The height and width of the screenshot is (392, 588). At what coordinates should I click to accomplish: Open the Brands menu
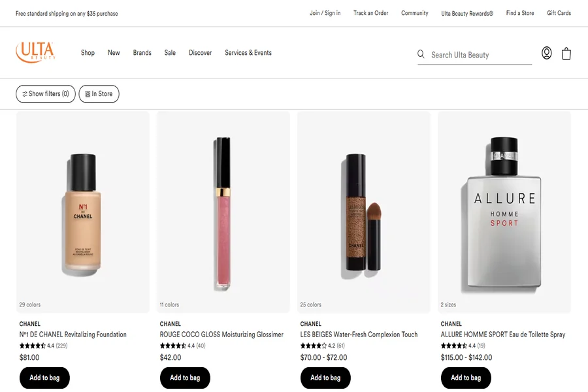(x=142, y=53)
